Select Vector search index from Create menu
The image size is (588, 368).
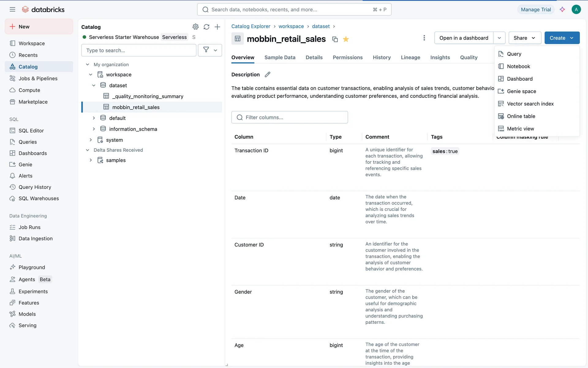point(530,104)
